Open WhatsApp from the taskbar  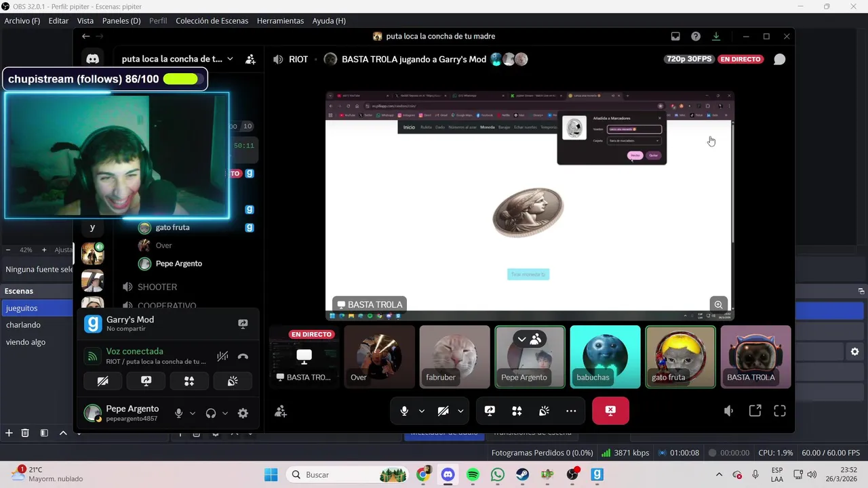pos(498,474)
